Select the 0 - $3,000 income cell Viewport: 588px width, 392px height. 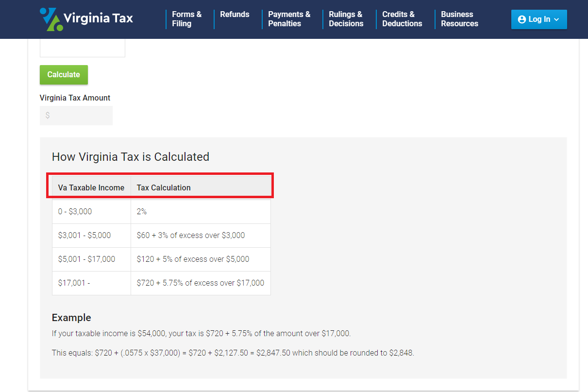pos(91,212)
